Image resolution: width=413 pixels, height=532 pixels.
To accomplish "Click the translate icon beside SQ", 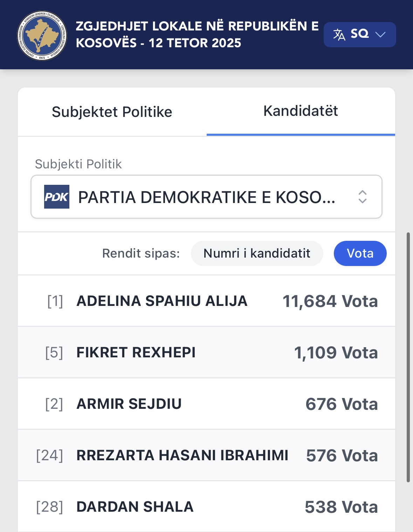I will pos(339,35).
